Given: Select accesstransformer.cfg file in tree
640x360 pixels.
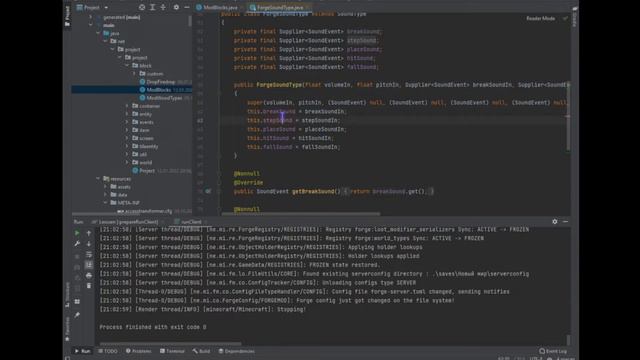Looking at the screenshot, I should 148,211.
